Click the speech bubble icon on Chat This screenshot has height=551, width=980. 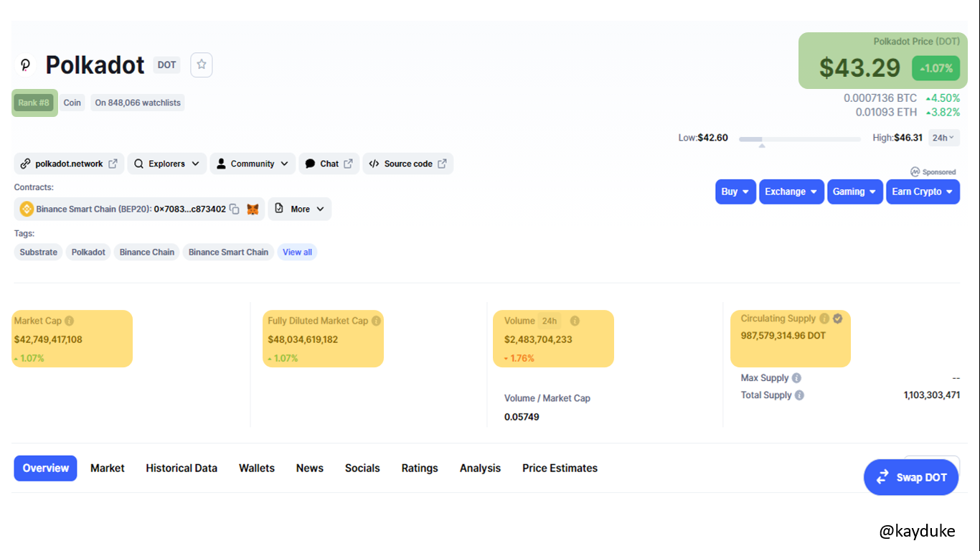click(310, 164)
